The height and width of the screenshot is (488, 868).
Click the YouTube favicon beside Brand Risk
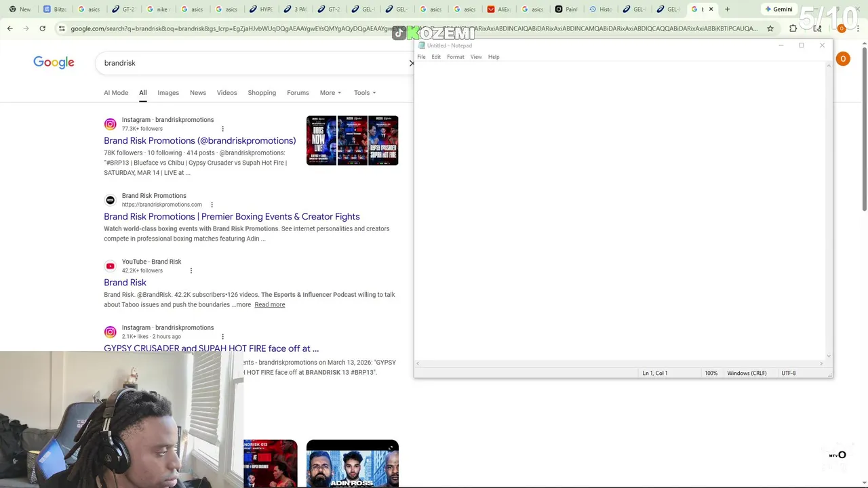110,266
